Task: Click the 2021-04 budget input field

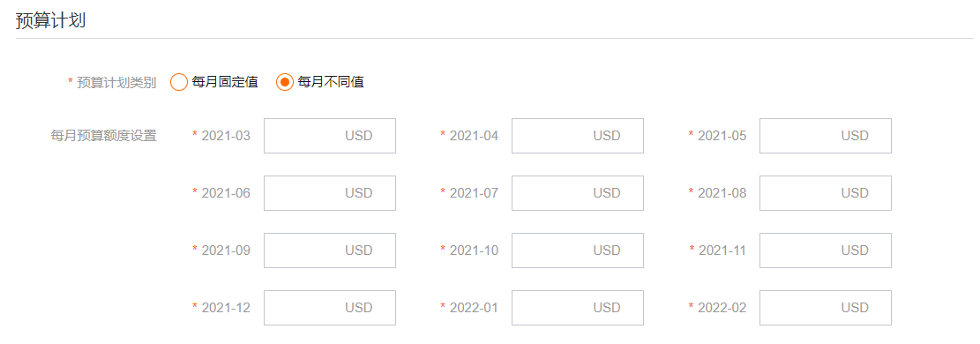Action: (578, 136)
